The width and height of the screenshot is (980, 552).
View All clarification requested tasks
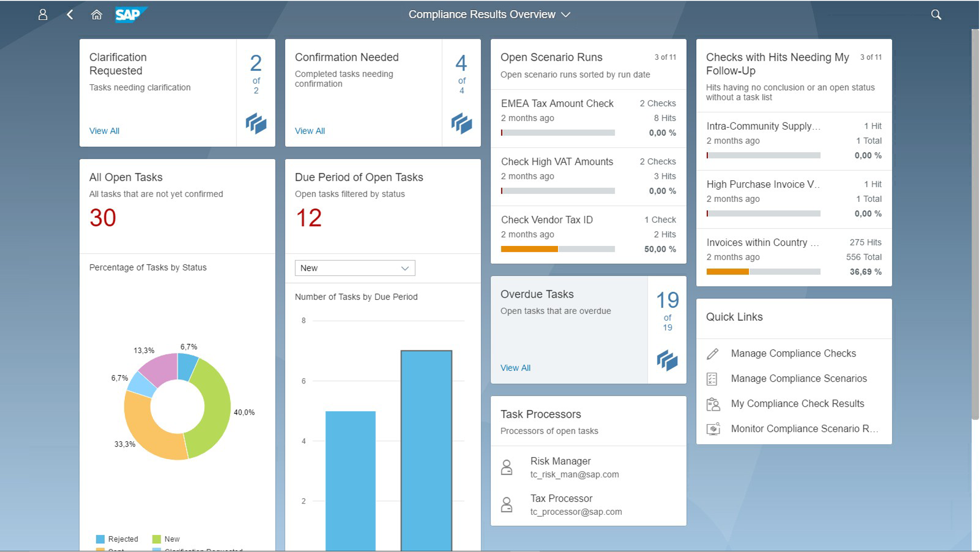tap(104, 131)
